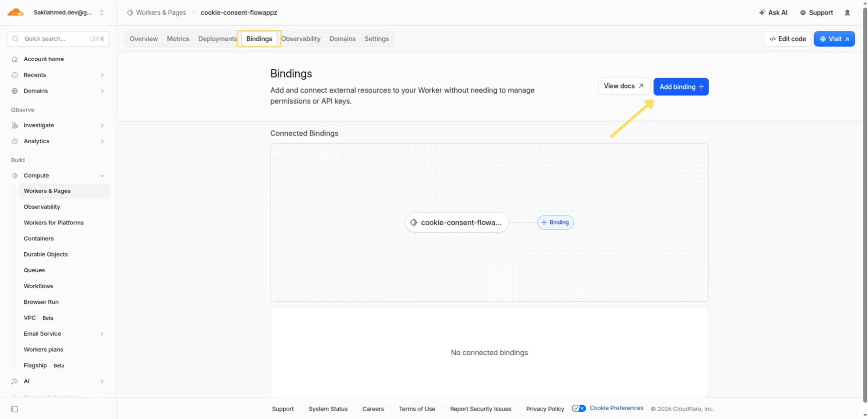Open Workflows in sidebar
868x419 pixels.
(x=38, y=286)
